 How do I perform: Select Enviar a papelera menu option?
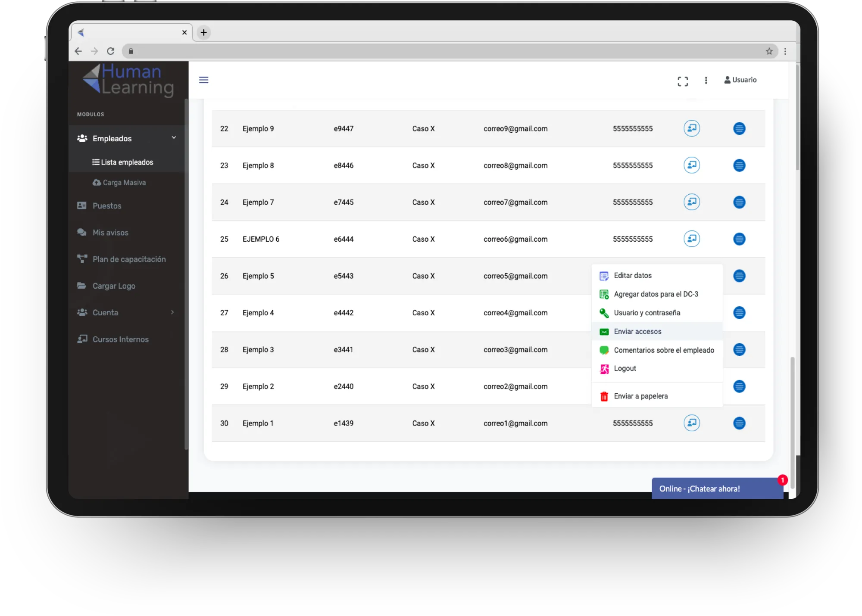tap(640, 396)
